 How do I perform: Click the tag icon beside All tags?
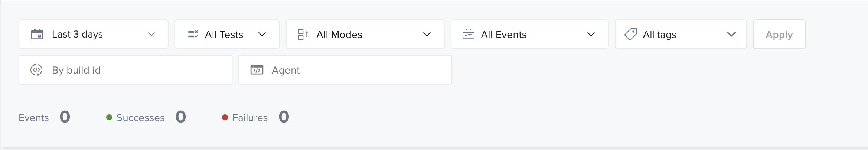(631, 34)
